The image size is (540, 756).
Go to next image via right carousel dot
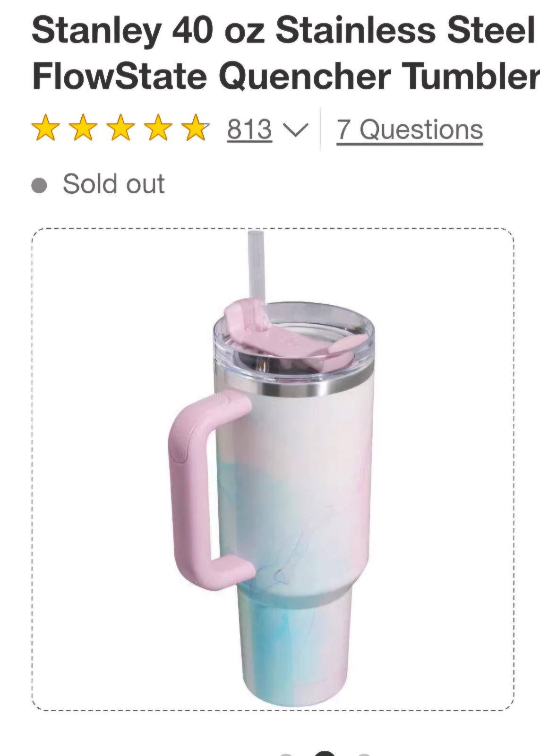pyautogui.click(x=363, y=754)
